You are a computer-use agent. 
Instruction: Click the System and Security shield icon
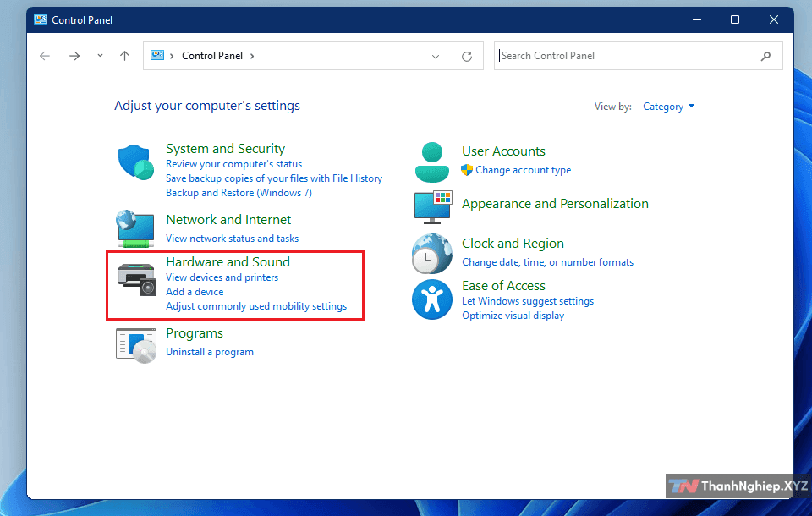click(135, 162)
